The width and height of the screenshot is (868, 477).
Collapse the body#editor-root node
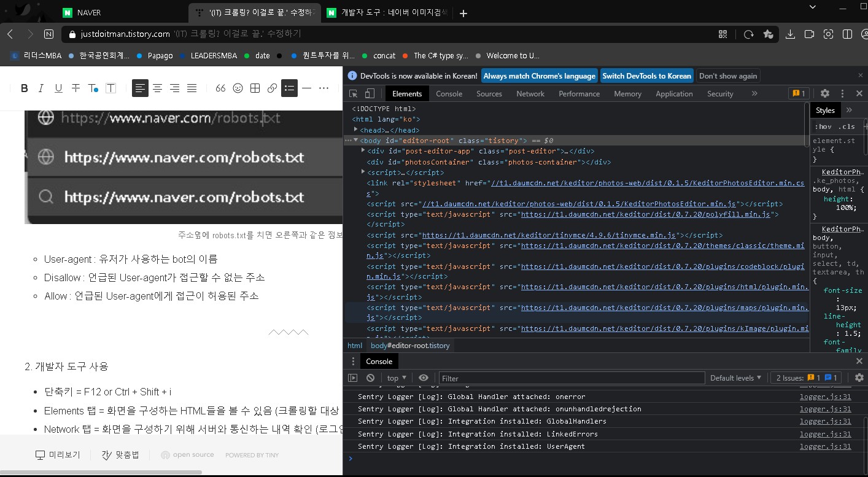356,140
